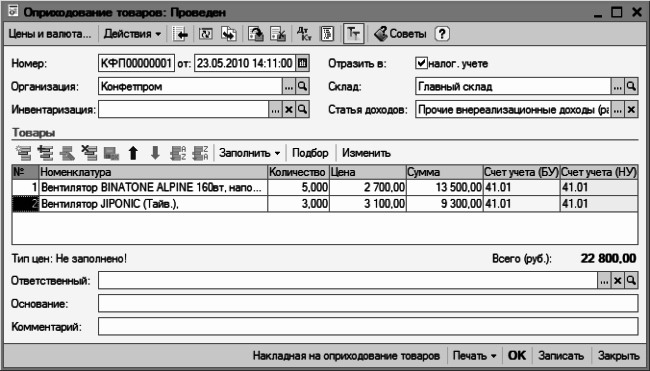Click the Закрыть button
This screenshot has width=650, height=371.
pyautogui.click(x=618, y=356)
